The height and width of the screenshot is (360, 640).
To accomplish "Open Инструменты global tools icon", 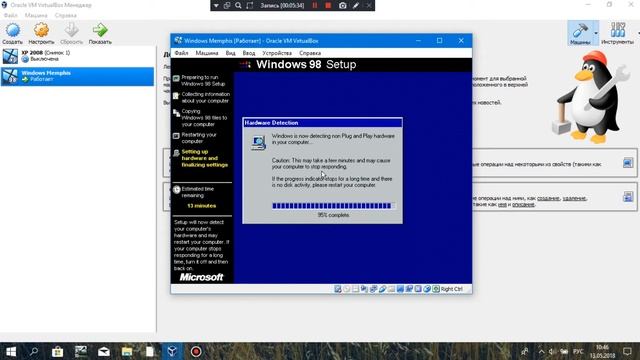I will (x=618, y=30).
